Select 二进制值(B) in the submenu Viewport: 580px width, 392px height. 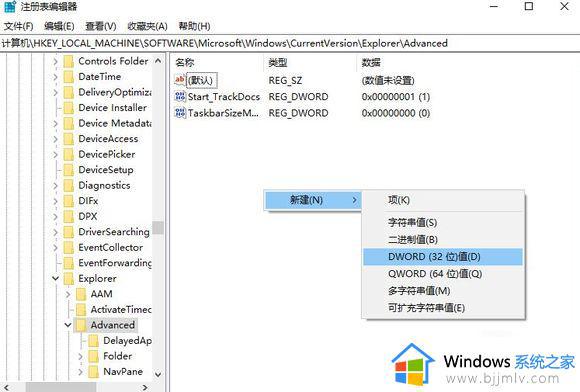(443, 240)
